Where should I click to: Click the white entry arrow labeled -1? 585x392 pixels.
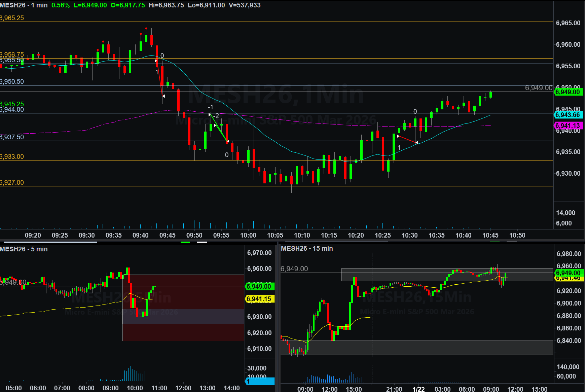(x=210, y=115)
